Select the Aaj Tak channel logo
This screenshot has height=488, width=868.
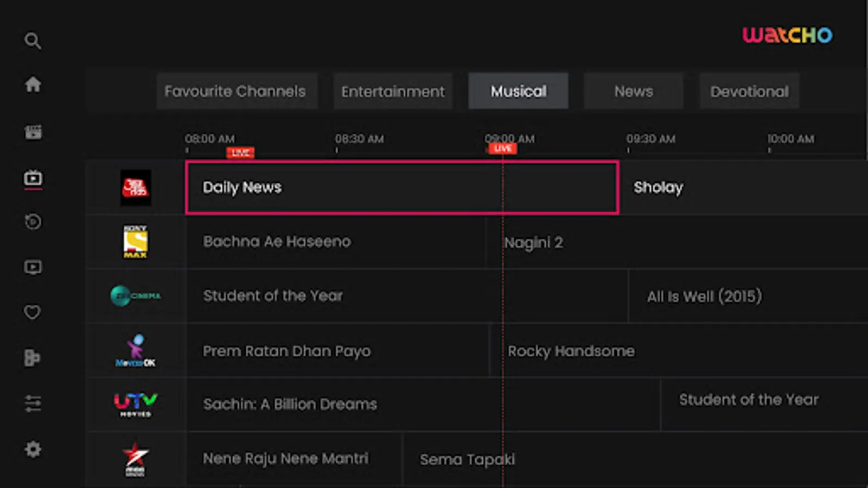(x=136, y=188)
